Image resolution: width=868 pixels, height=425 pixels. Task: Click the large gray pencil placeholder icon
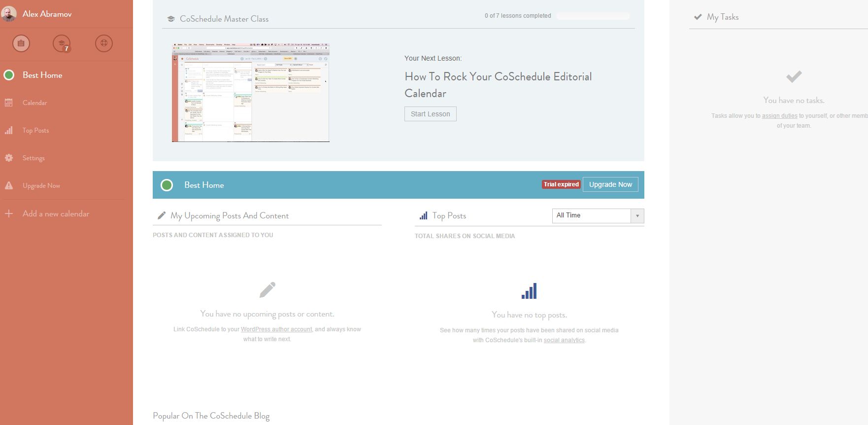click(x=267, y=290)
